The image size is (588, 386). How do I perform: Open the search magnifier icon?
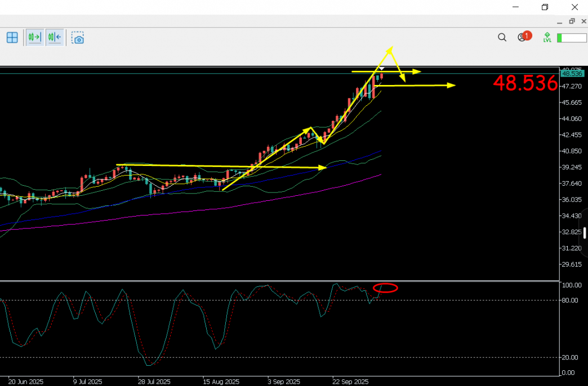click(x=502, y=38)
